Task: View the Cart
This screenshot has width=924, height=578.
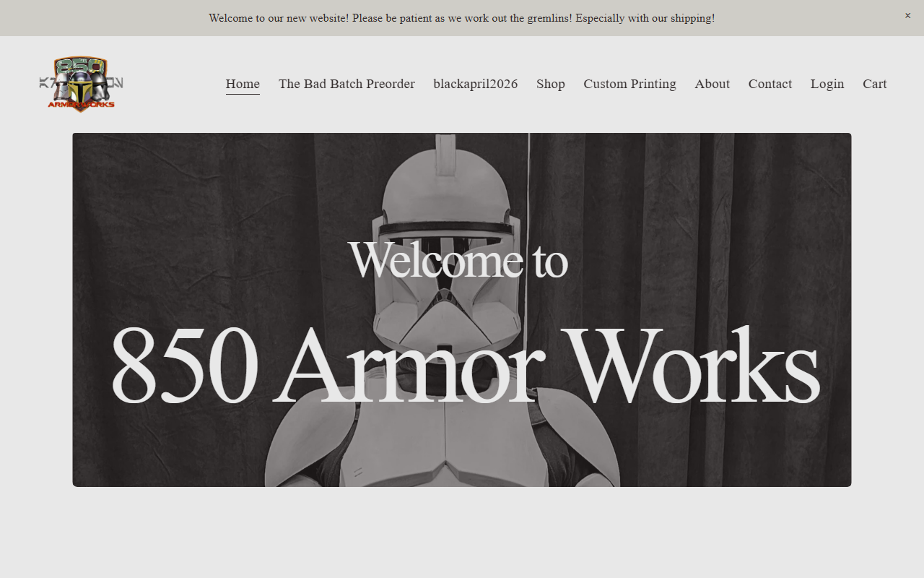Action: [x=875, y=84]
